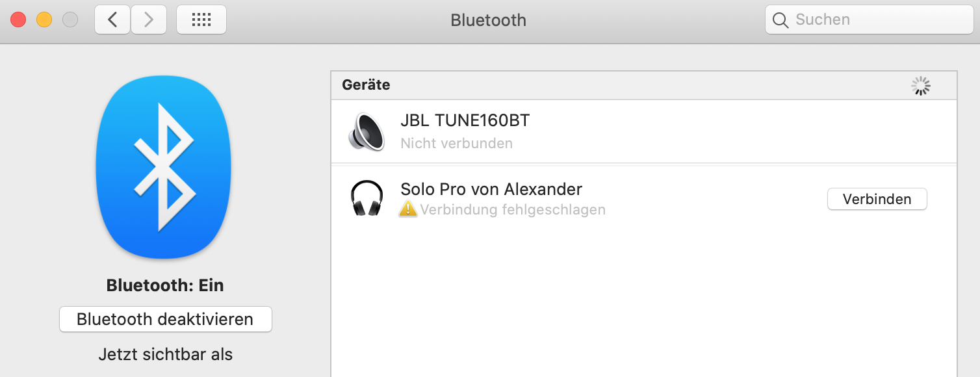Viewport: 980px width, 377px height.
Task: Click the loading spinner in Geräte header
Action: (921, 85)
